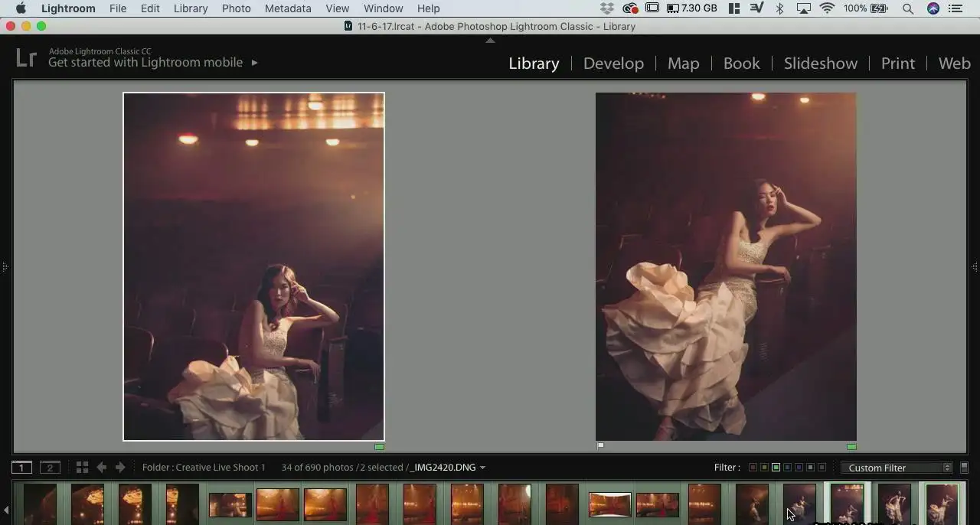Click the Folder : Creative Live Shoot 1 label

pos(204,468)
